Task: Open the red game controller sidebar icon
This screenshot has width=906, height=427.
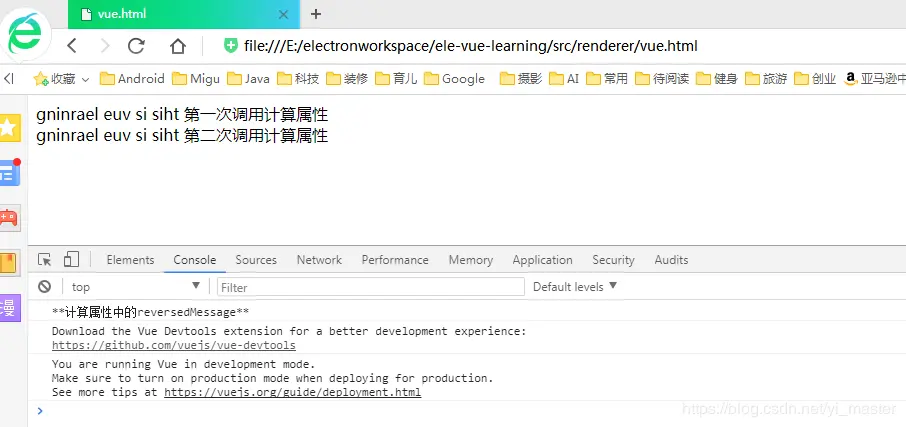Action: [10, 218]
